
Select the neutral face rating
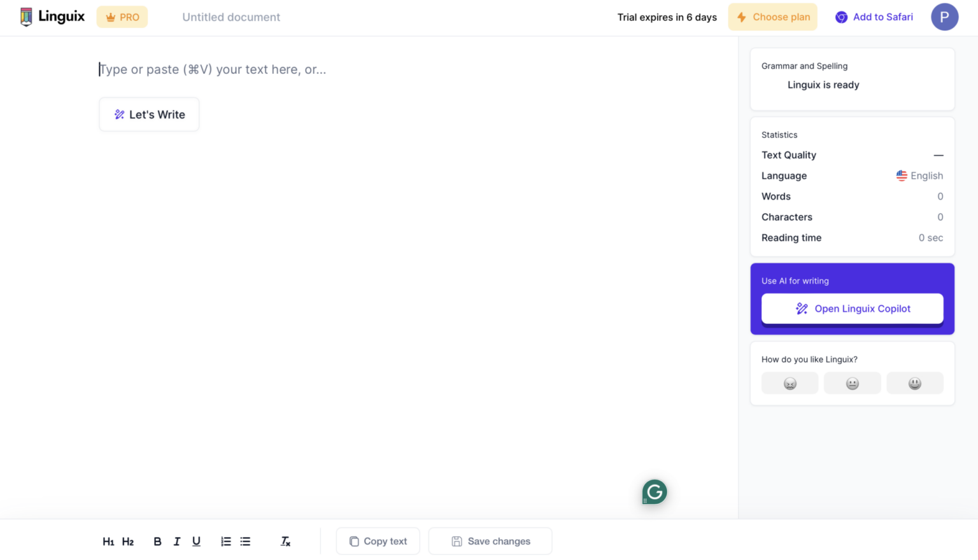(852, 382)
